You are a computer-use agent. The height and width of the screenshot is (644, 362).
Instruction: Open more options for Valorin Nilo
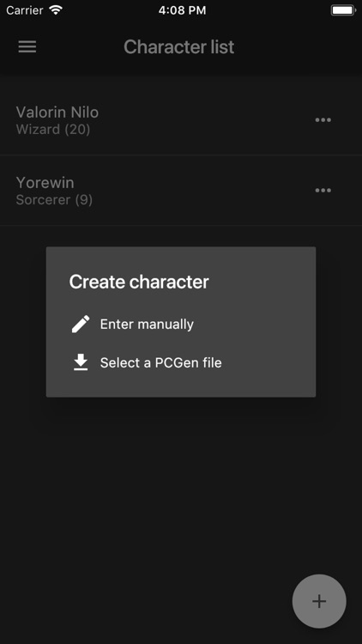(x=323, y=120)
